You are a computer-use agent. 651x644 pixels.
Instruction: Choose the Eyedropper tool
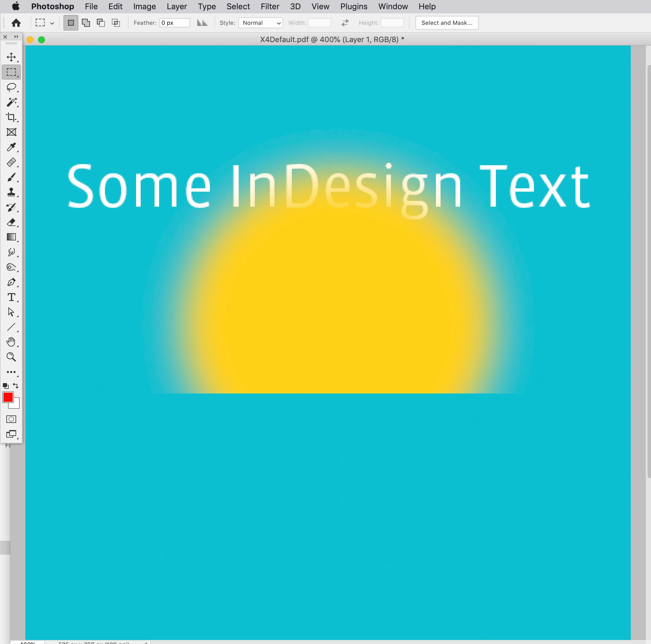click(11, 147)
